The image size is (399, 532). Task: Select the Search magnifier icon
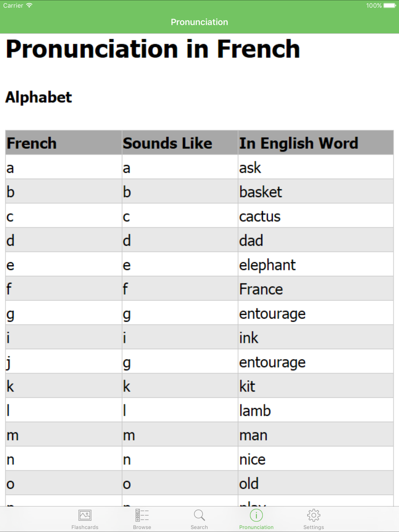[199, 515]
